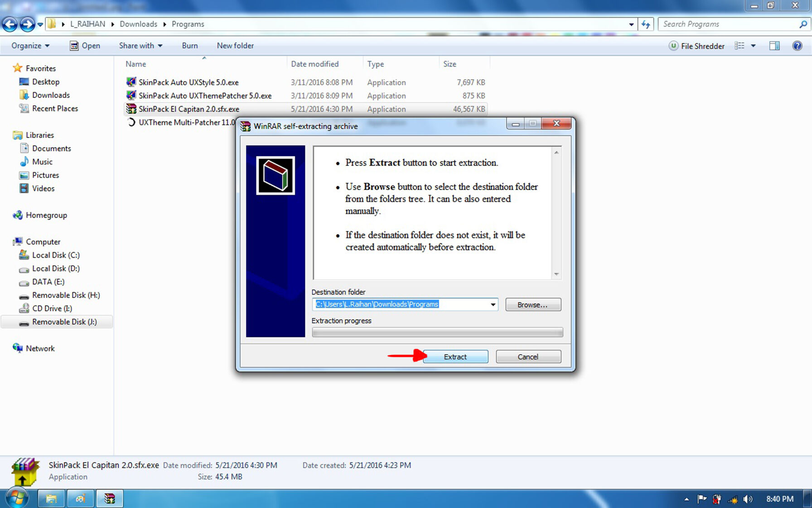The width and height of the screenshot is (812, 508).
Task: Open CD Drive (I:)
Action: (x=52, y=308)
